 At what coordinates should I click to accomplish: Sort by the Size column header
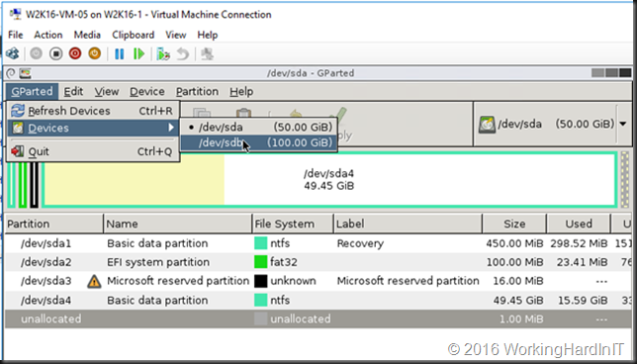[x=514, y=224]
